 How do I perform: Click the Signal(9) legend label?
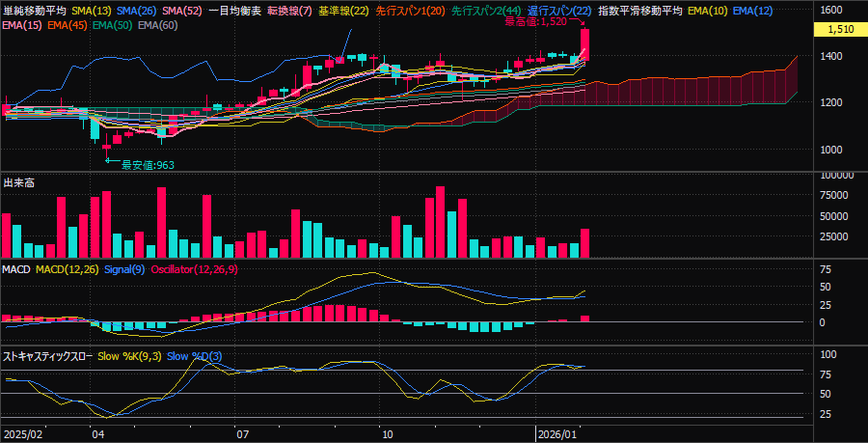click(x=124, y=269)
